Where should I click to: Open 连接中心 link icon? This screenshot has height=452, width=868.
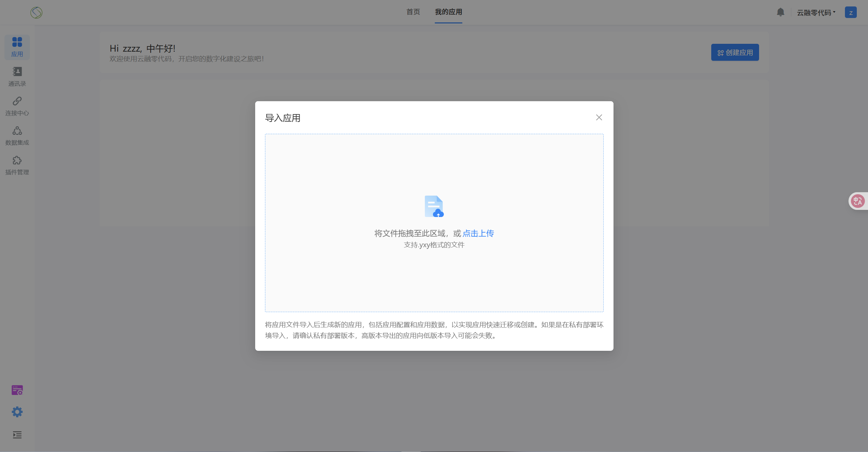coord(17,101)
